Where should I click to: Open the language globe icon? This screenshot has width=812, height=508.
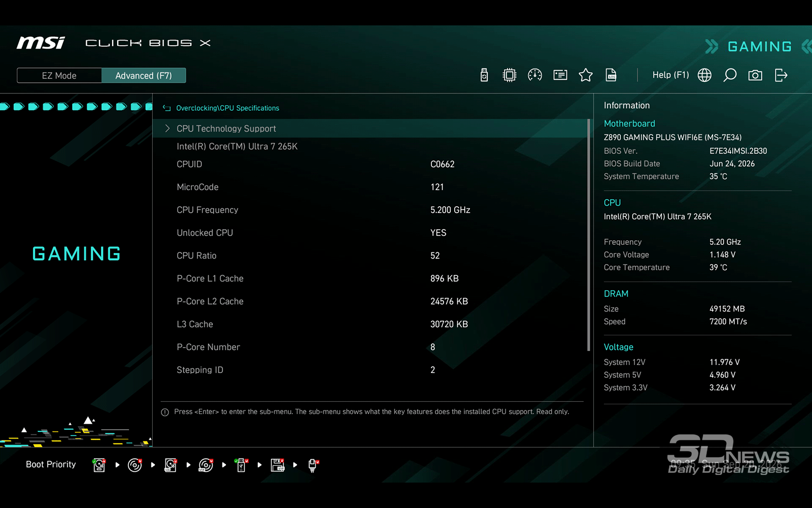pos(704,75)
